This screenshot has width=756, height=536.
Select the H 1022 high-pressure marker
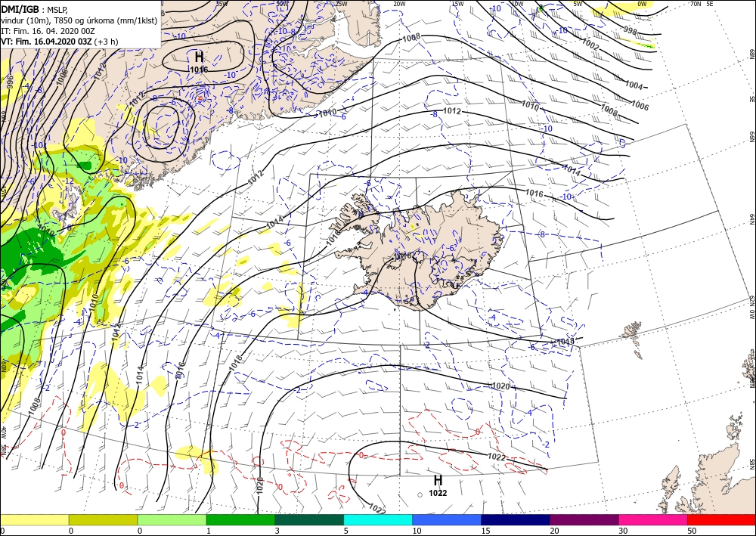pos(438,486)
